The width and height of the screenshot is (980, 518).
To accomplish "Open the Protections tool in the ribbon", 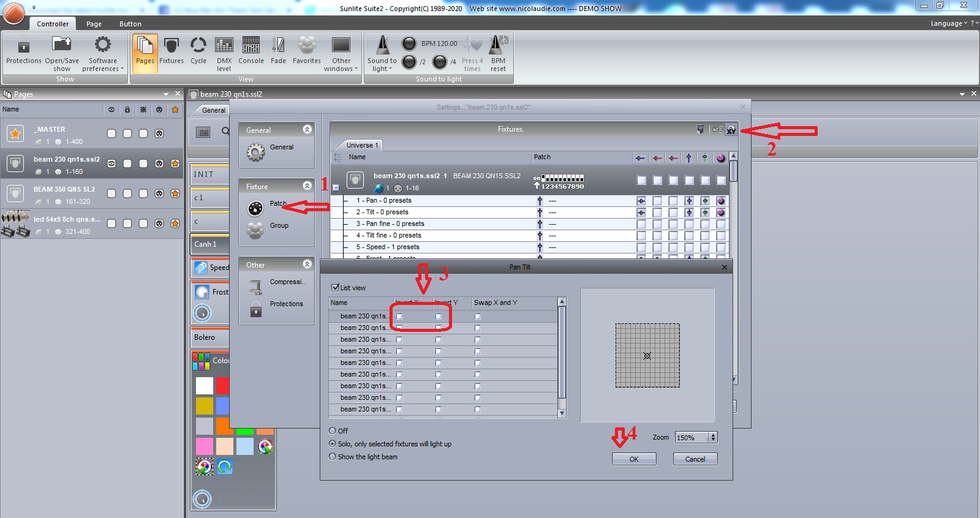I will pyautogui.click(x=23, y=50).
